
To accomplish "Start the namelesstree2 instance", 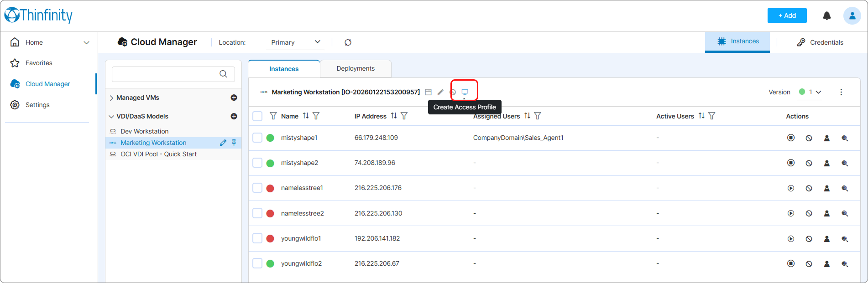I will [x=791, y=213].
